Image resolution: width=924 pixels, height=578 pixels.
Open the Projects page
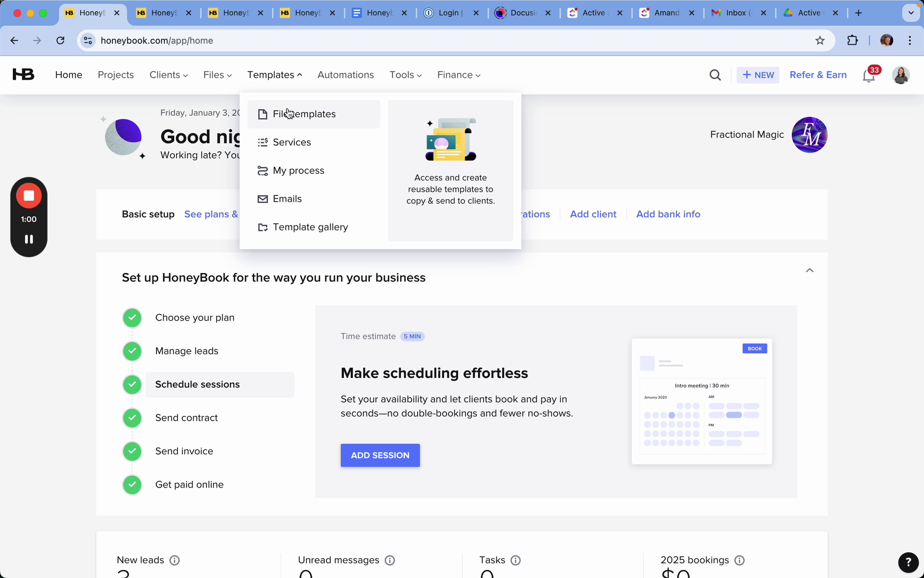pos(116,75)
